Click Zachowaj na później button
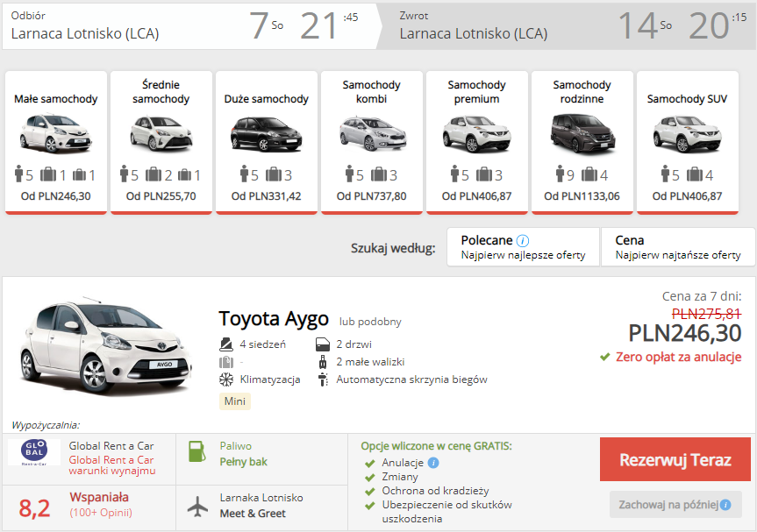 pos(675,505)
